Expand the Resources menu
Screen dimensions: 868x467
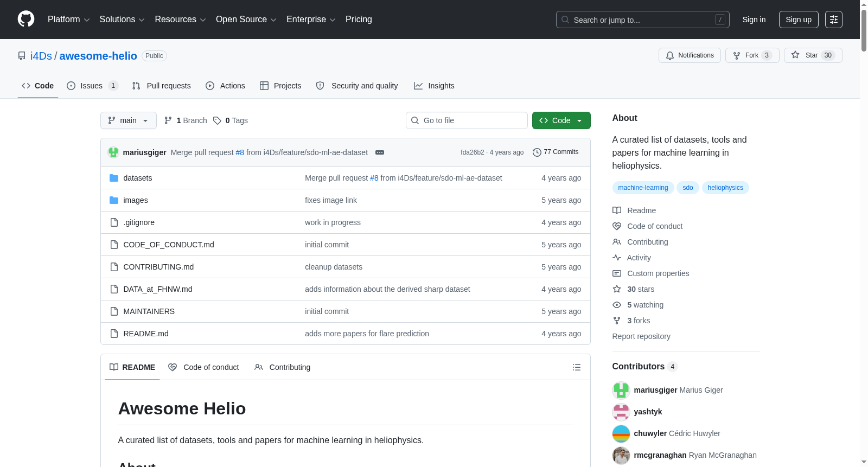pyautogui.click(x=180, y=20)
